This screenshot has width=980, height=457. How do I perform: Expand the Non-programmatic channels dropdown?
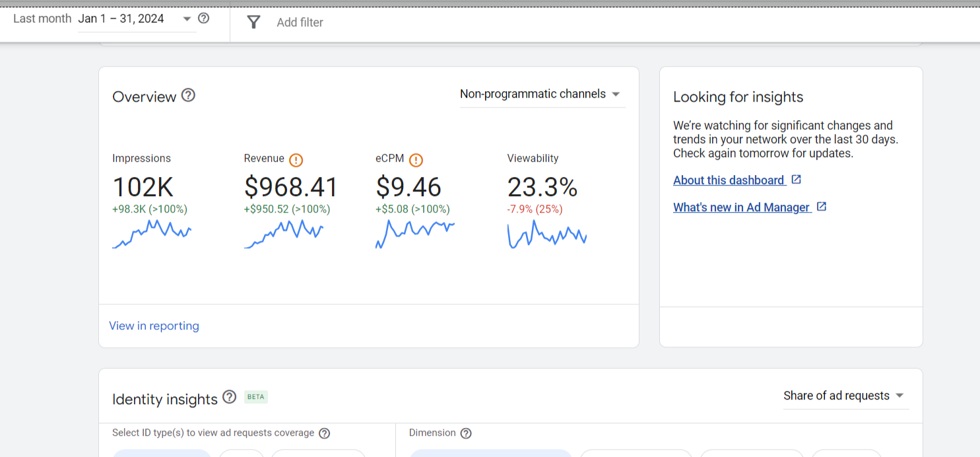point(542,94)
